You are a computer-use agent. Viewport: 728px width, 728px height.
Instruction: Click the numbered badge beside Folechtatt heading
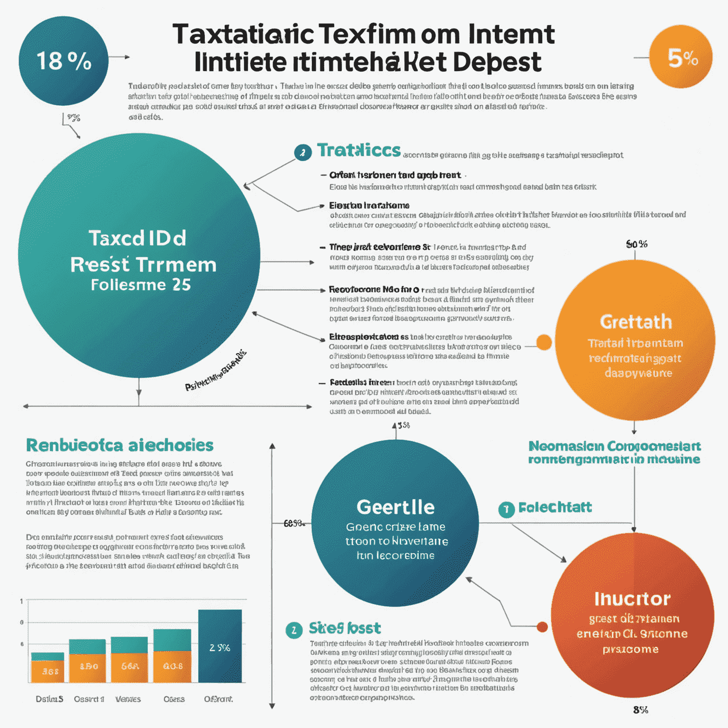click(507, 510)
